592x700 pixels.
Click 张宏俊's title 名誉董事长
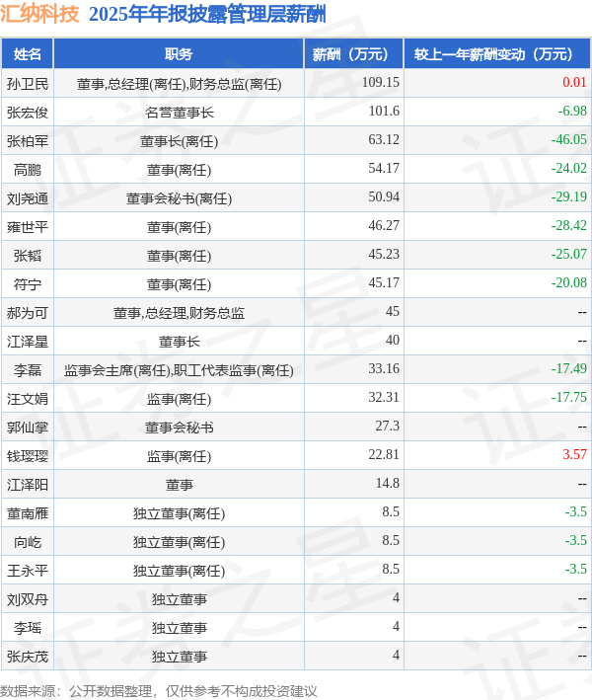click(179, 113)
